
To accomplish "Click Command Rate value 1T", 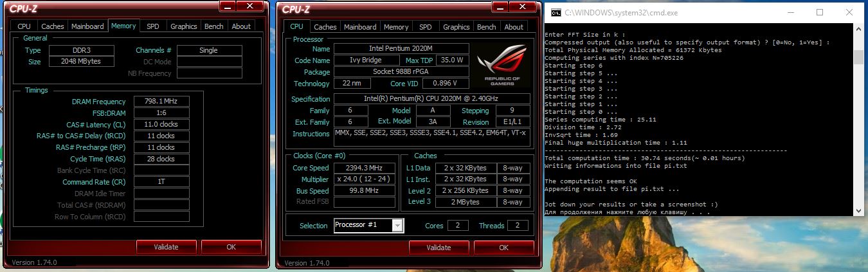I will [x=162, y=182].
